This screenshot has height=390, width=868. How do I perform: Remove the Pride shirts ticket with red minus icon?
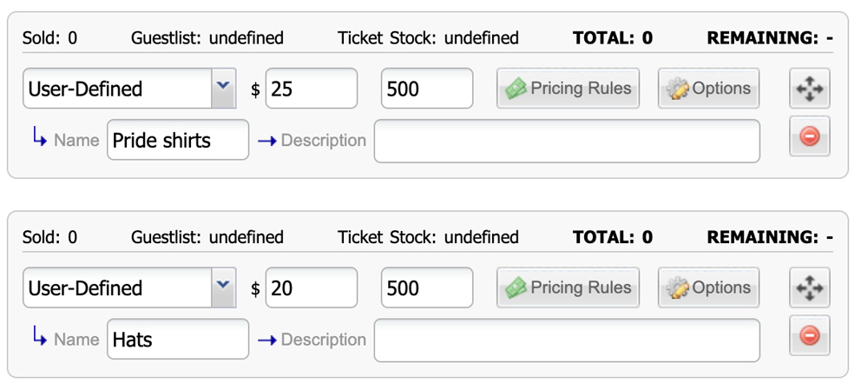pos(809,136)
